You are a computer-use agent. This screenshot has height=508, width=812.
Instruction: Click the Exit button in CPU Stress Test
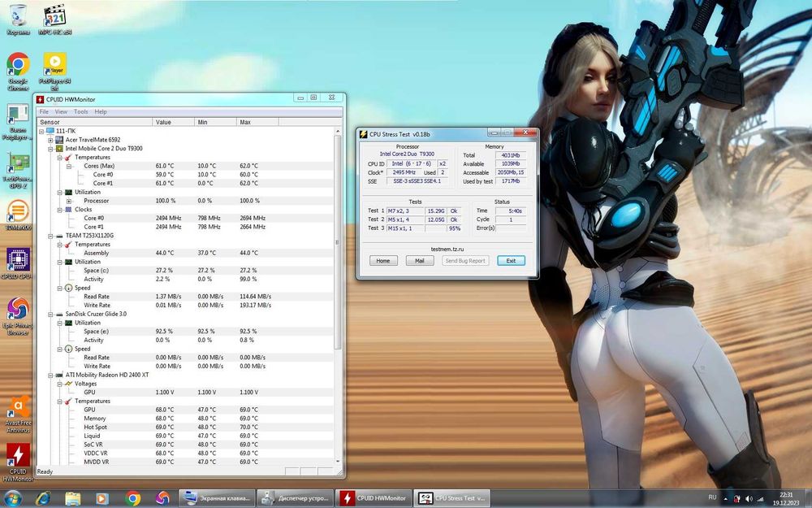coord(511,261)
